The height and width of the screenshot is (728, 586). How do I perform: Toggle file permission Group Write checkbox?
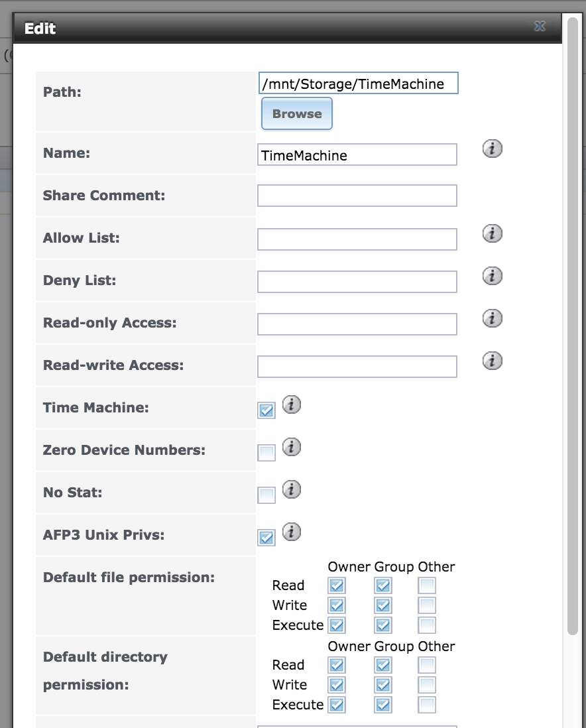pyautogui.click(x=383, y=605)
